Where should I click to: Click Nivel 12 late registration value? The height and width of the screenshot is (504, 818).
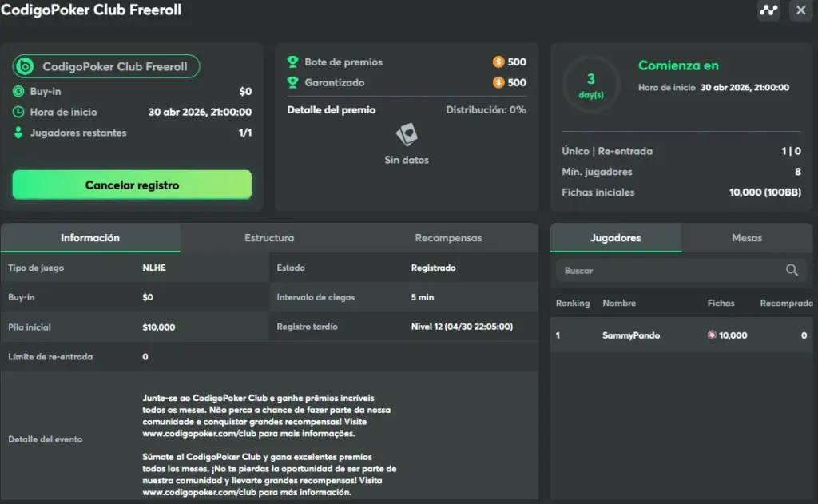tap(462, 327)
